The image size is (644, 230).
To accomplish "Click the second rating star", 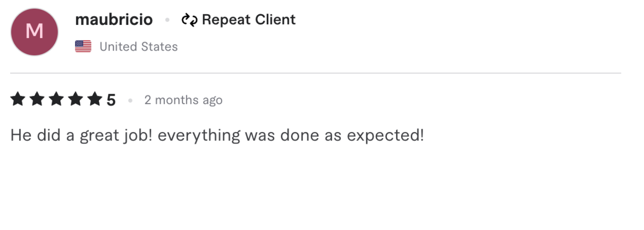I will point(37,99).
